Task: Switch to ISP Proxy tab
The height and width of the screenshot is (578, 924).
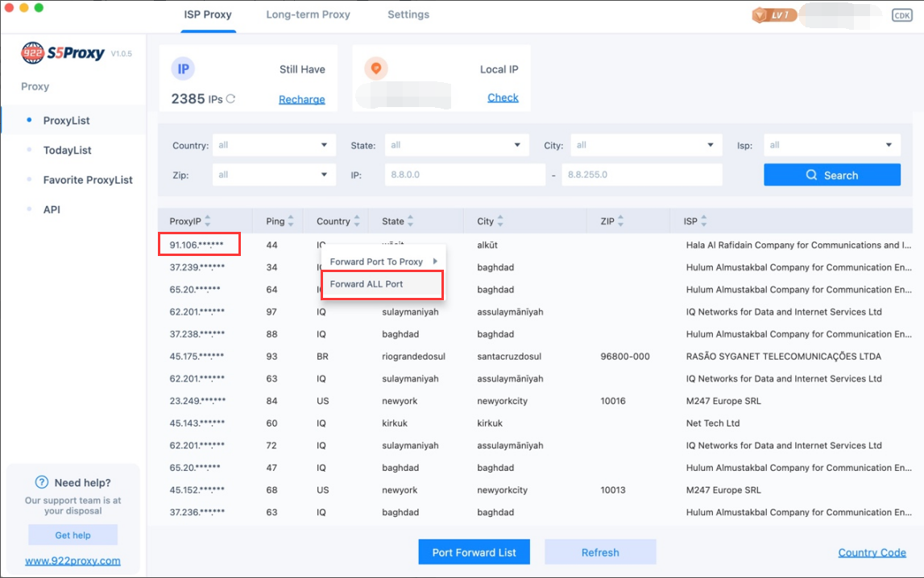Action: coord(207,14)
